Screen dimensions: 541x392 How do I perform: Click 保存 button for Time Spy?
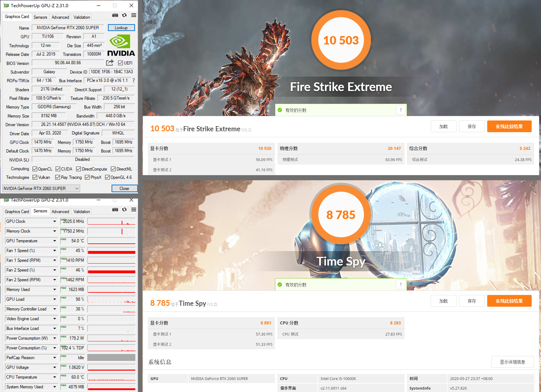tap(472, 301)
